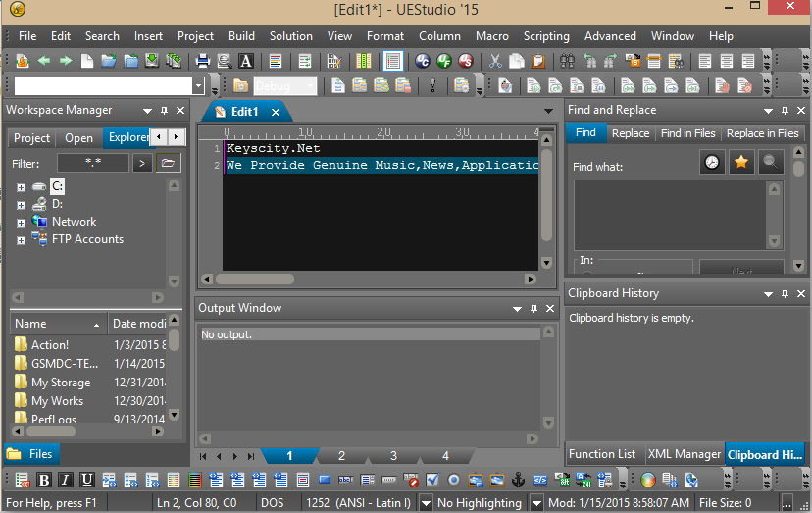Click the Print icon
Image resolution: width=812 pixels, height=513 pixels.
(202, 61)
